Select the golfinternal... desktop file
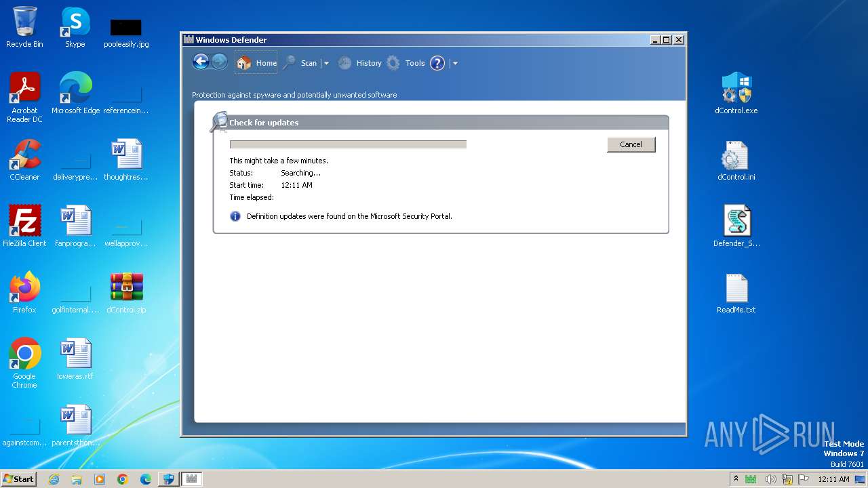The width and height of the screenshot is (868, 488). [75, 298]
